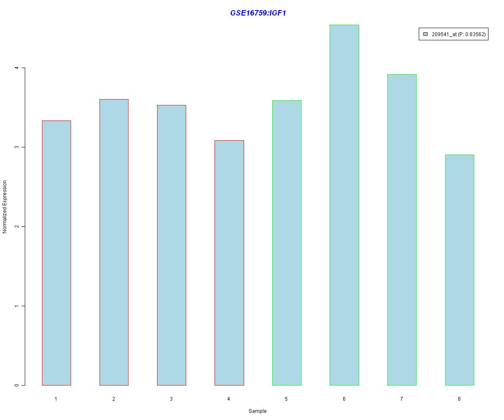Click y-axis tick label 1
The width and height of the screenshot is (504, 420).
point(17,306)
